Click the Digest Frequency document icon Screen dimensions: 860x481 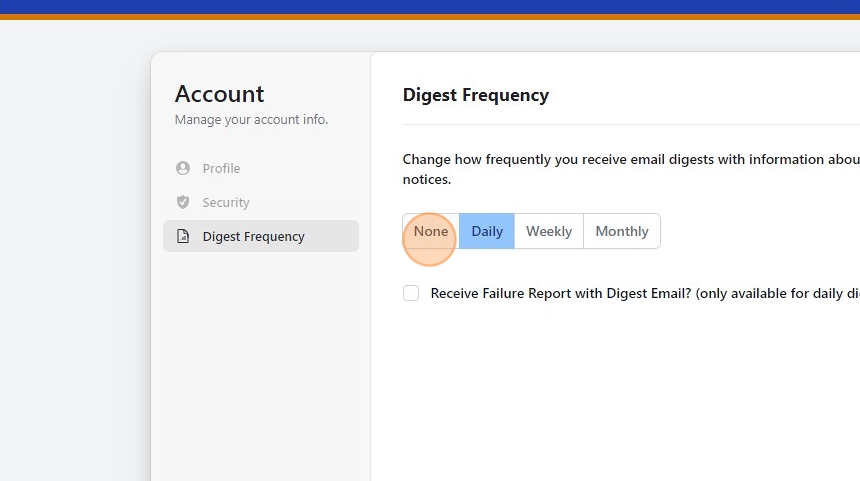point(182,236)
